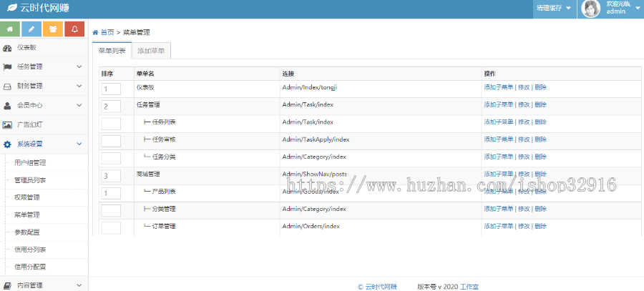Click 添加子菜单 in the 仪表板 row
The height and width of the screenshot is (291, 644).
pyautogui.click(x=498, y=87)
